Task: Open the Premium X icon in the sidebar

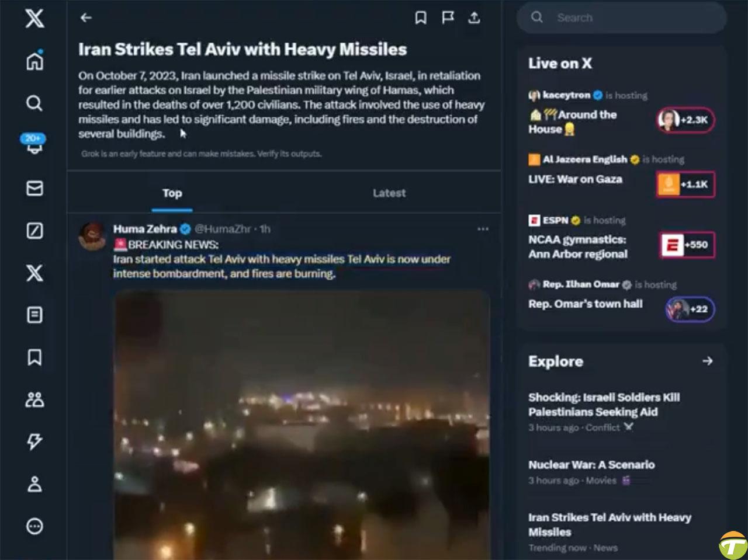Action: pos(34,273)
